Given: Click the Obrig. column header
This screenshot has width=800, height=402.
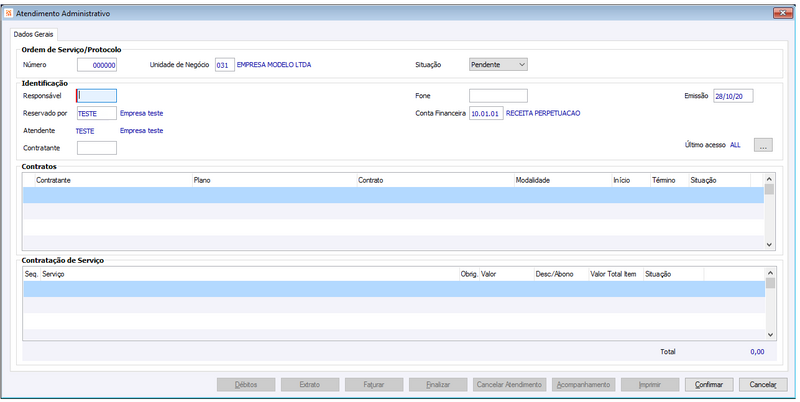Looking at the screenshot, I should [469, 274].
